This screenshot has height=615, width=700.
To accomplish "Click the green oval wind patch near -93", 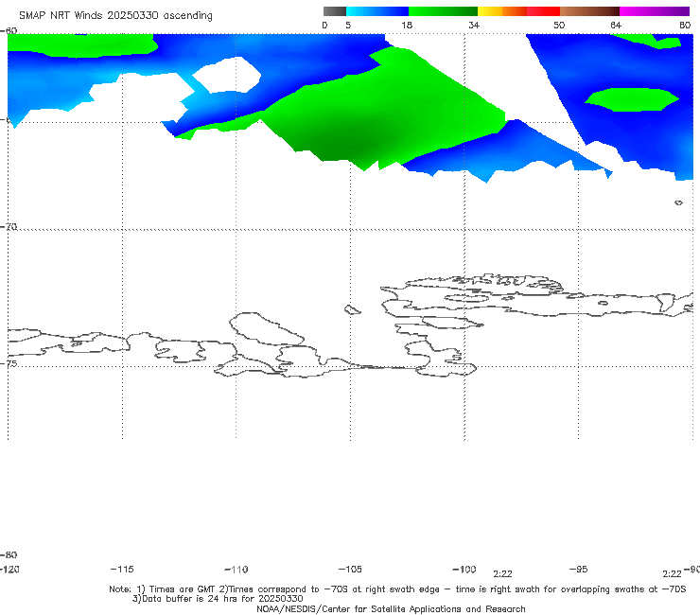I will tap(632, 99).
